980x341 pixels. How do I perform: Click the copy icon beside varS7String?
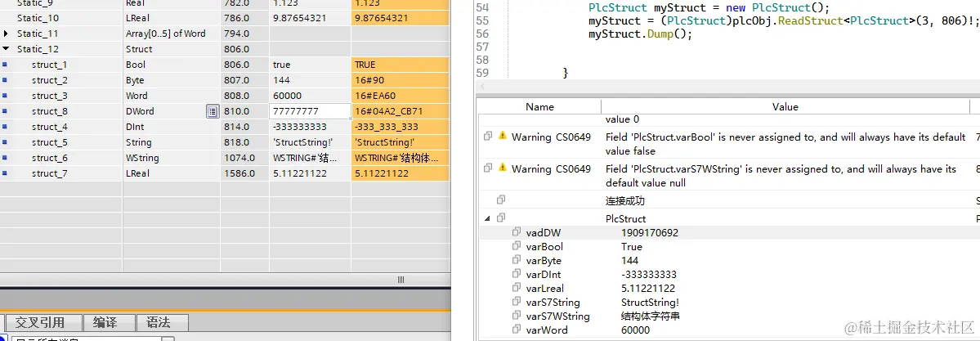pyautogui.click(x=517, y=303)
